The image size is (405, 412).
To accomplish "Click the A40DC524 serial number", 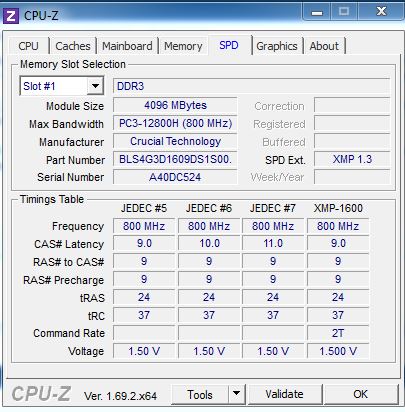I will 175,177.
